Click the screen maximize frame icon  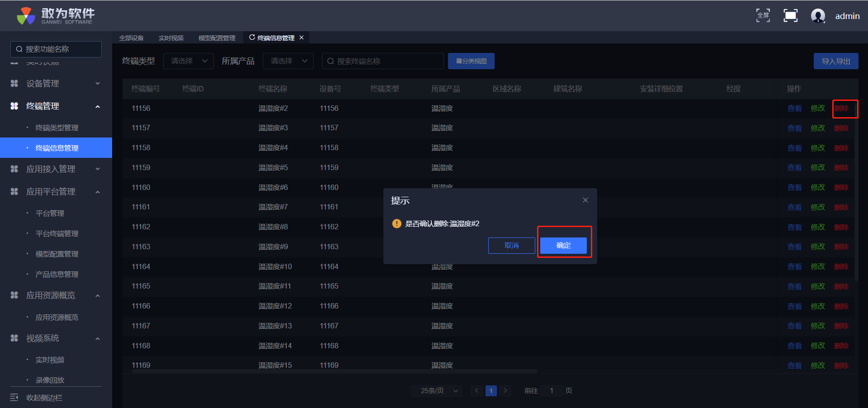tap(790, 16)
